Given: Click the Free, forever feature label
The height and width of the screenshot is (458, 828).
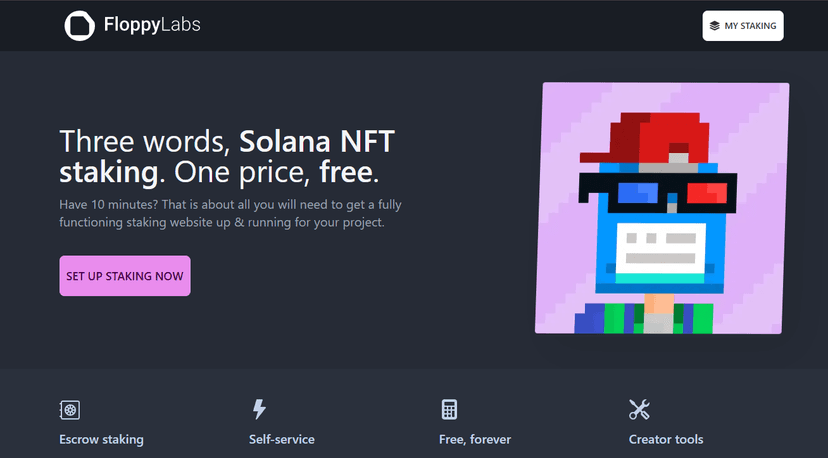Looking at the screenshot, I should pyautogui.click(x=475, y=439).
